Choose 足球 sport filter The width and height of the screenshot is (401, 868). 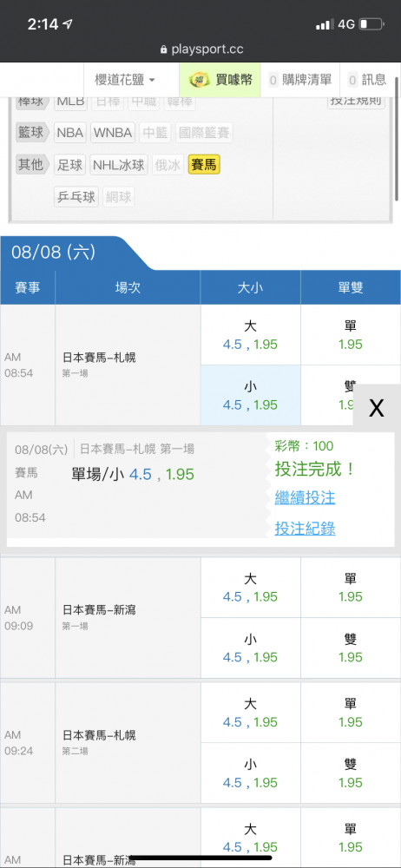click(x=69, y=165)
